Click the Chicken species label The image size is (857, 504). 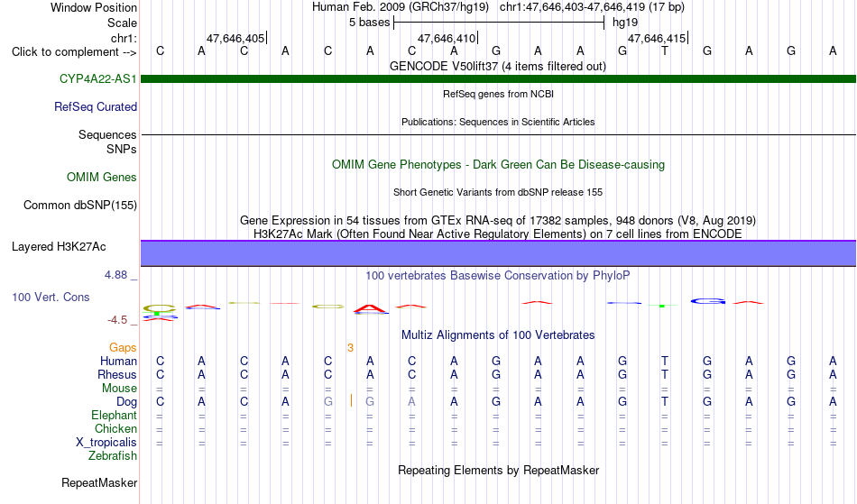pyautogui.click(x=115, y=428)
